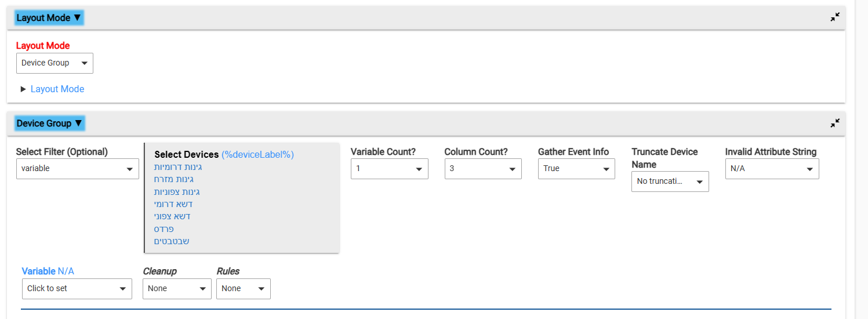The height and width of the screenshot is (319, 868).
Task: Expand the Layout Mode disclosure triangle
Action: click(23, 89)
